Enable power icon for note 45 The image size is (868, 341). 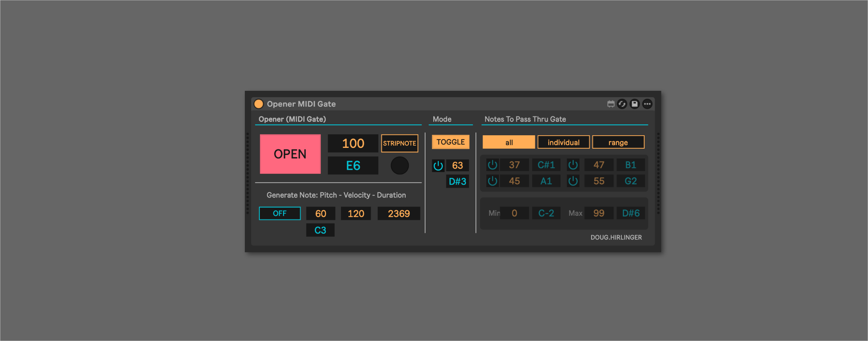492,181
